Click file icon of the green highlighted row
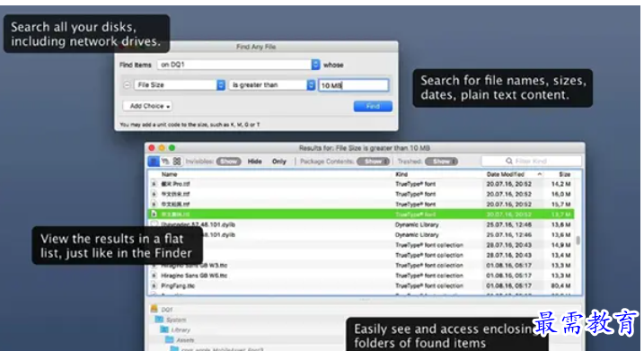Viewport: 644px width, 351px height. (154, 214)
